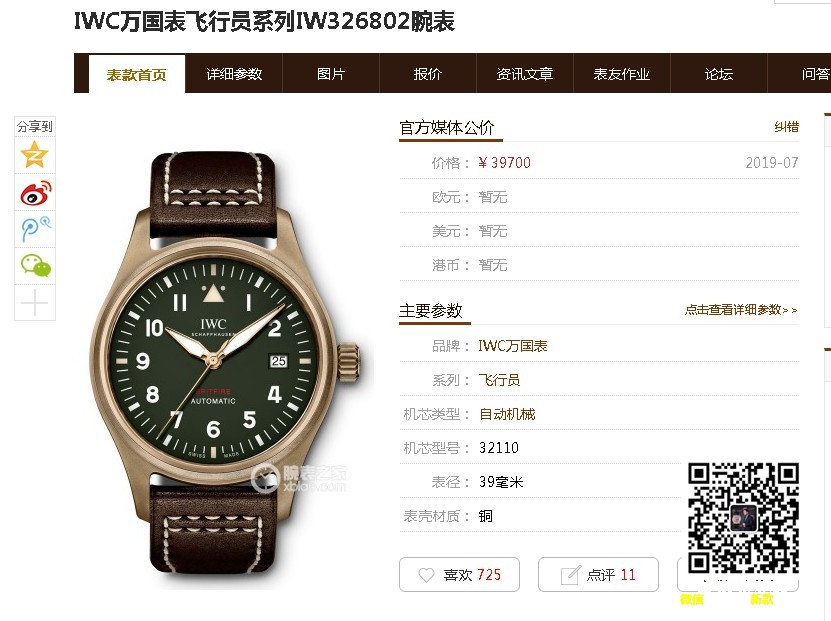Screen dimensions: 831x621
Task: Share via Sina Weibo icon
Action: pos(36,193)
